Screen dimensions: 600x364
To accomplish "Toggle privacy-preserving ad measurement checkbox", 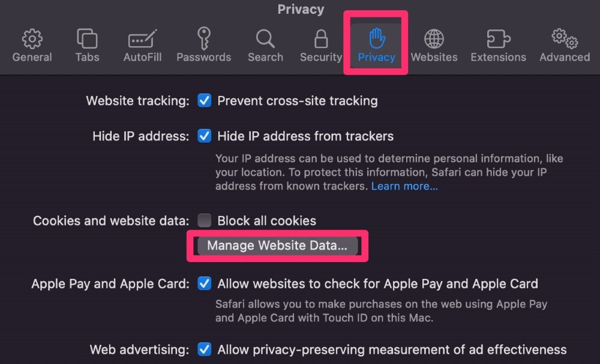I will click(x=205, y=349).
